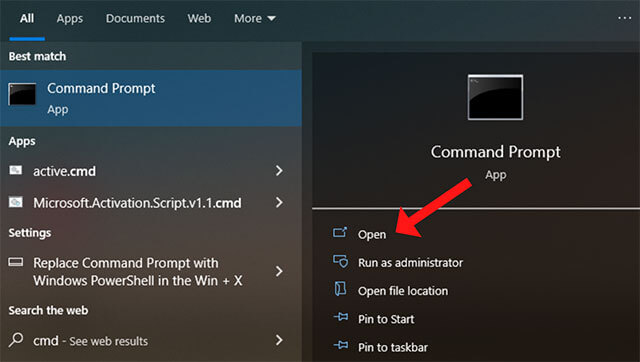Viewport: 640px width, 362px height.
Task: Expand Microsoft.Activation.Script.v1.1.cmd chevron
Action: point(279,202)
